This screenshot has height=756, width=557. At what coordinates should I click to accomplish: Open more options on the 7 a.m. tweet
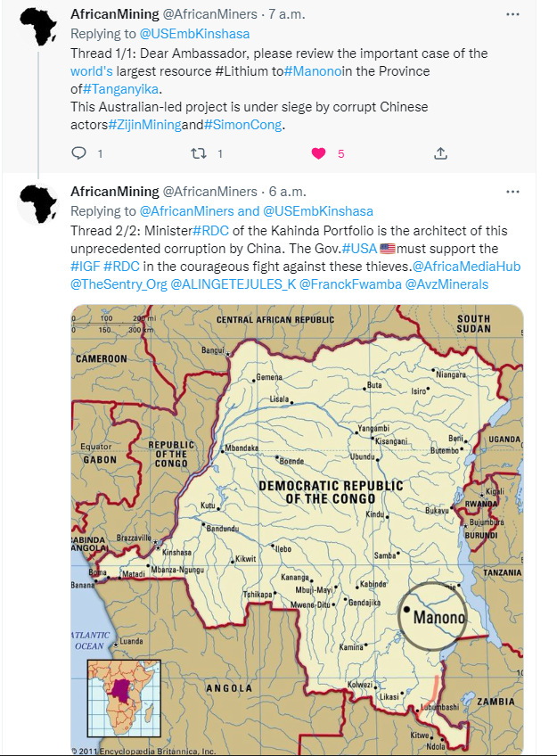(512, 14)
